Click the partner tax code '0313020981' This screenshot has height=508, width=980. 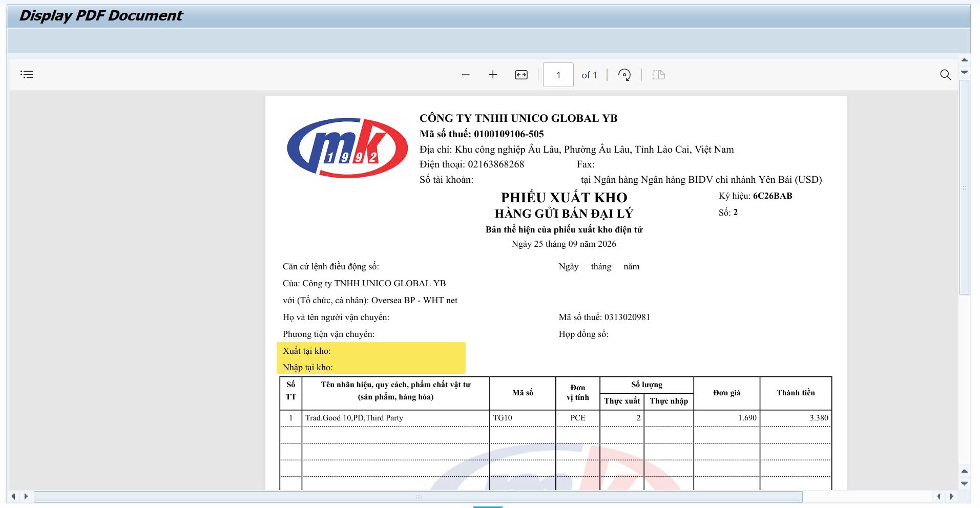[628, 317]
